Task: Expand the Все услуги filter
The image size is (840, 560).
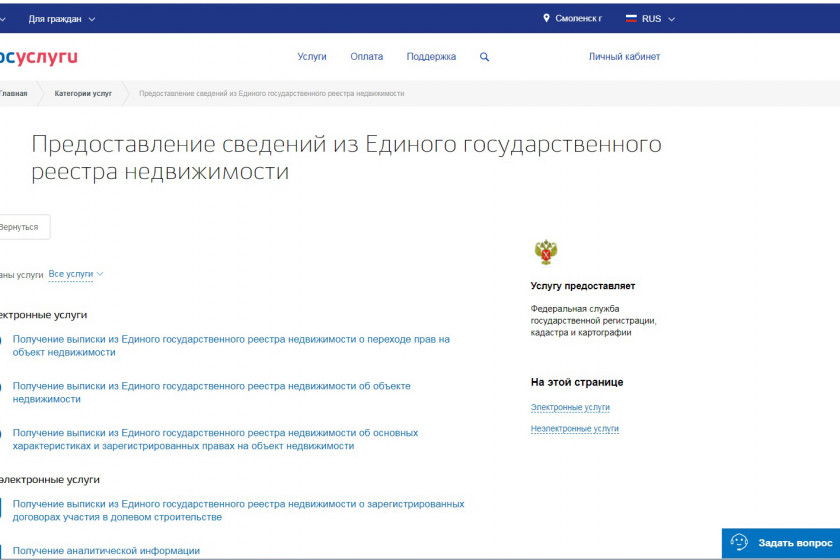Action: click(76, 273)
